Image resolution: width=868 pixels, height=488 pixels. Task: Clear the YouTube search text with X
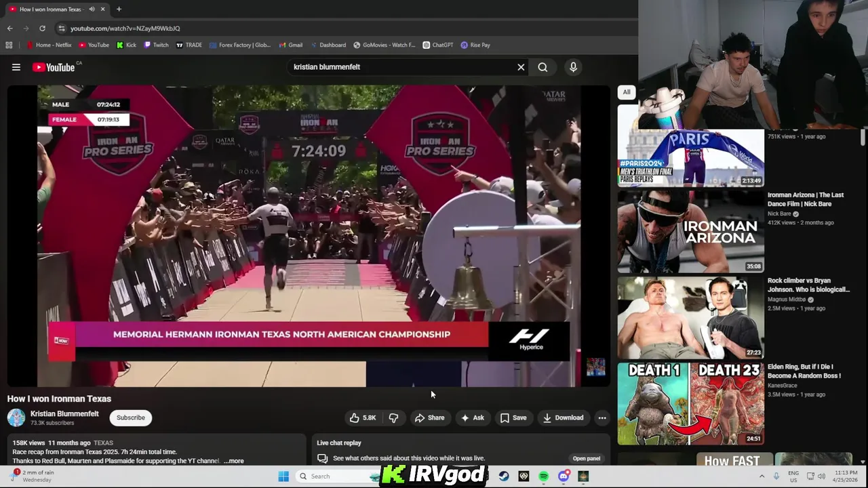(521, 67)
